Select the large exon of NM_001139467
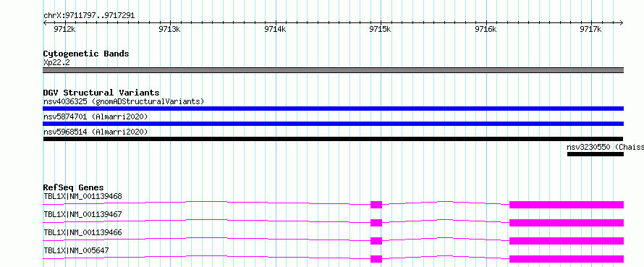 coord(567,223)
